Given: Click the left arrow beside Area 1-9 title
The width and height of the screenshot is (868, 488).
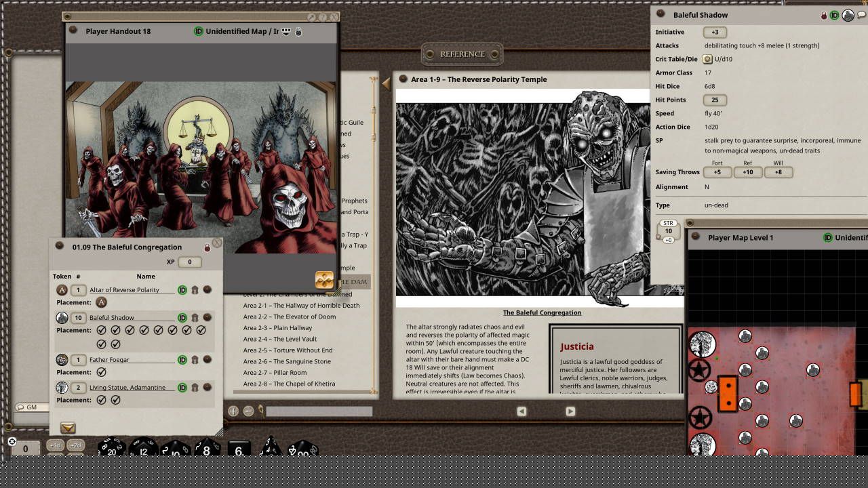Looking at the screenshot, I should tap(386, 83).
